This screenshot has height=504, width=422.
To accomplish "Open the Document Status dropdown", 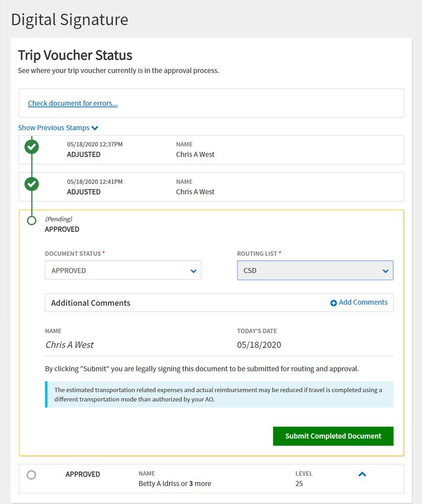I will coord(123,270).
